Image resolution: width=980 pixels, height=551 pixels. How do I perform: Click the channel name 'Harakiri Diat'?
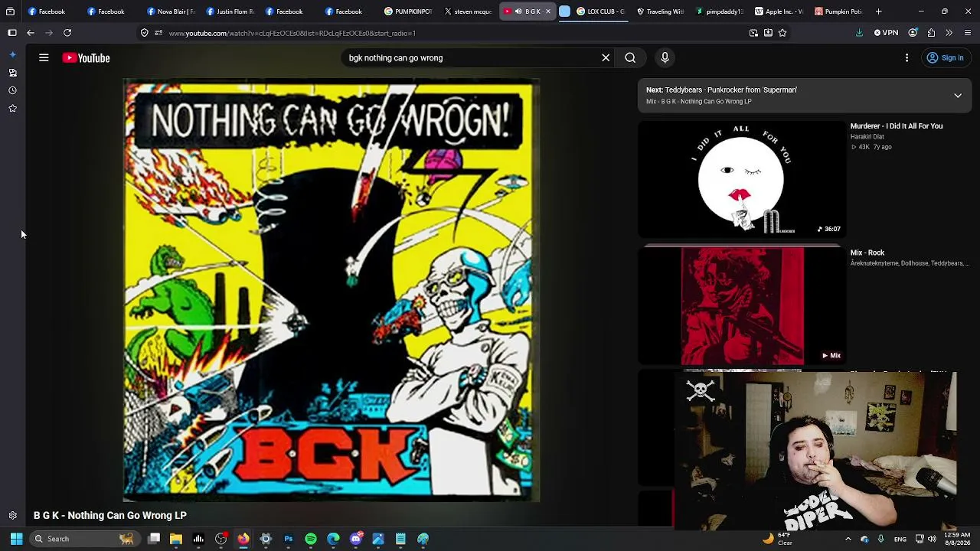coord(867,137)
